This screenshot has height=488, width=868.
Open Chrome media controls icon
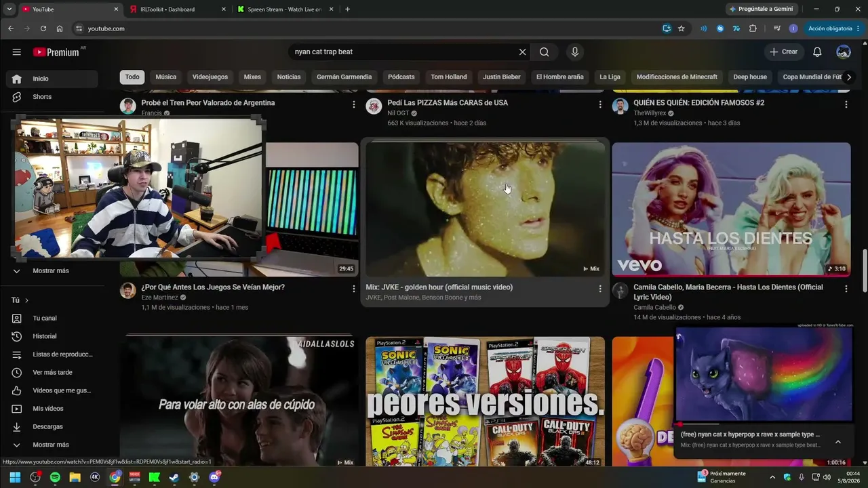point(776,28)
